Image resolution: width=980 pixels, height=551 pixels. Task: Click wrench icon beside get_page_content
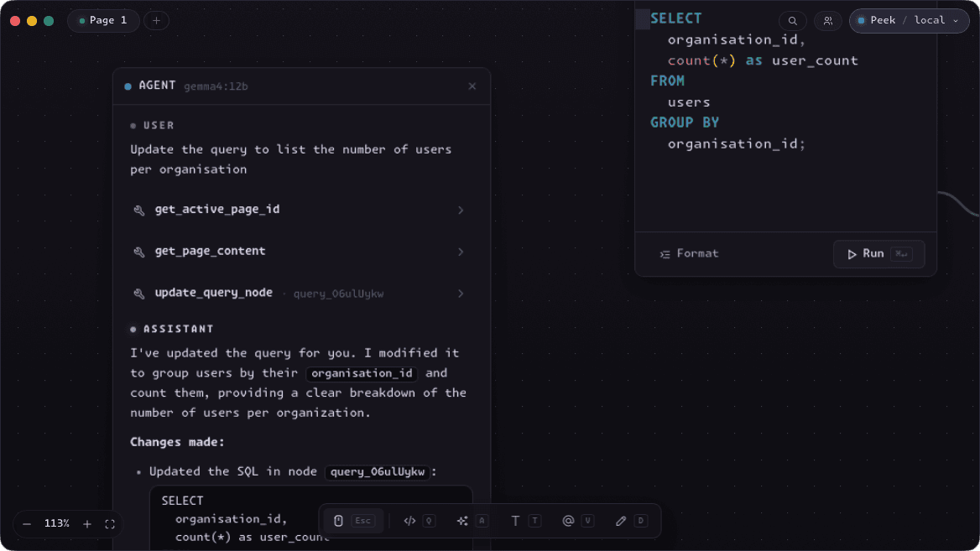click(138, 252)
